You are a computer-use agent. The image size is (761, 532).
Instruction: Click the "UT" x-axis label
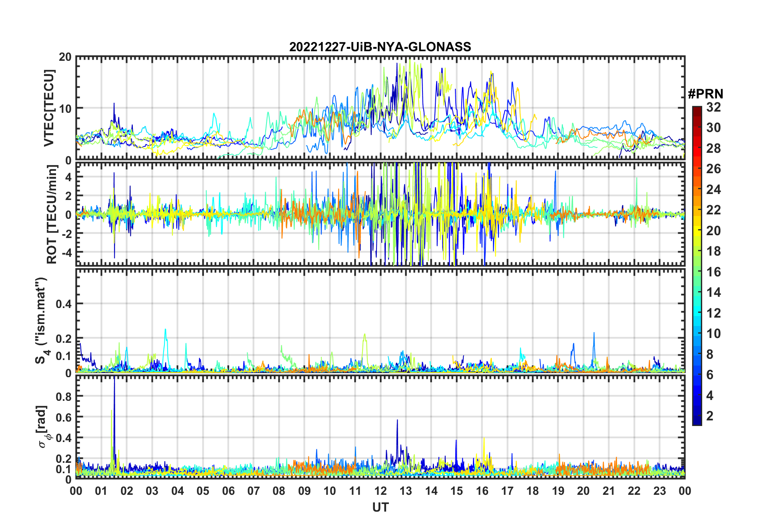point(380,507)
